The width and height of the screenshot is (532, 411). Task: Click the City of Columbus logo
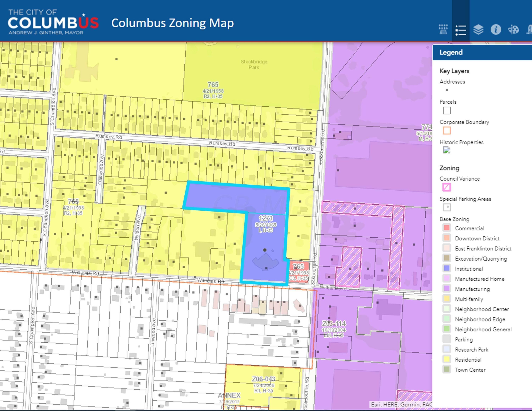[53, 22]
